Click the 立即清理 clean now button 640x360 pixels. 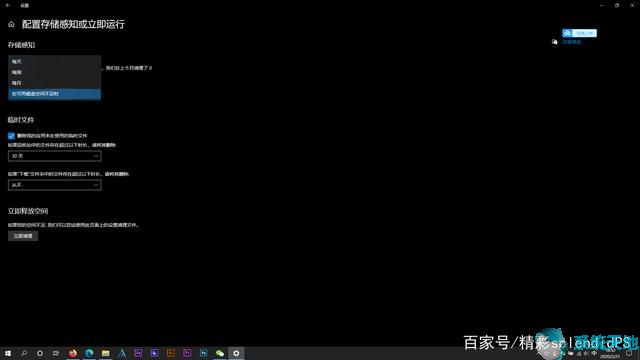(x=23, y=236)
